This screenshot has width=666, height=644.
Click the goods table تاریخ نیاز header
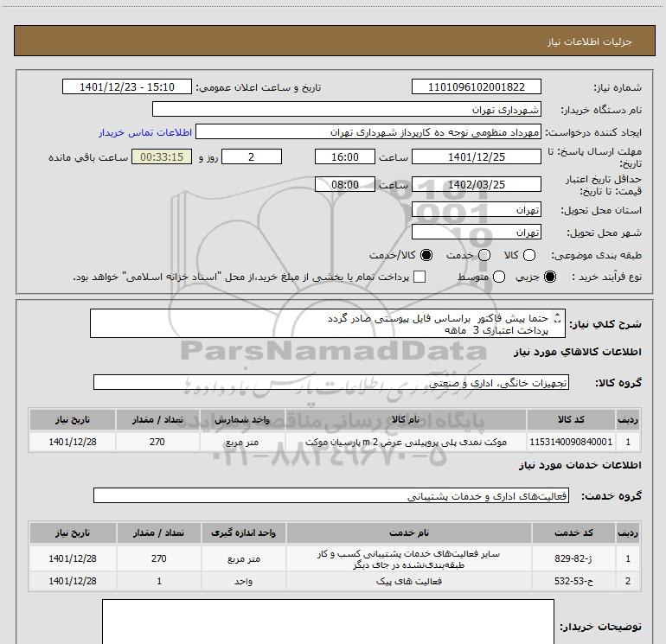[72, 420]
